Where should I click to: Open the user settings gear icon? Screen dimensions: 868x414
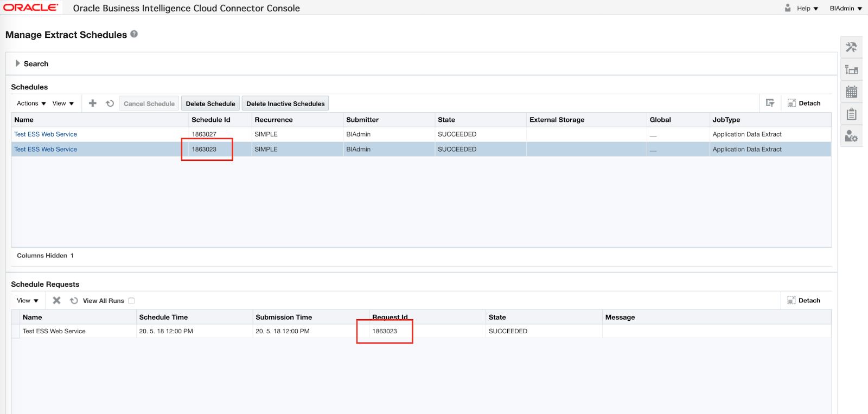pyautogui.click(x=851, y=136)
